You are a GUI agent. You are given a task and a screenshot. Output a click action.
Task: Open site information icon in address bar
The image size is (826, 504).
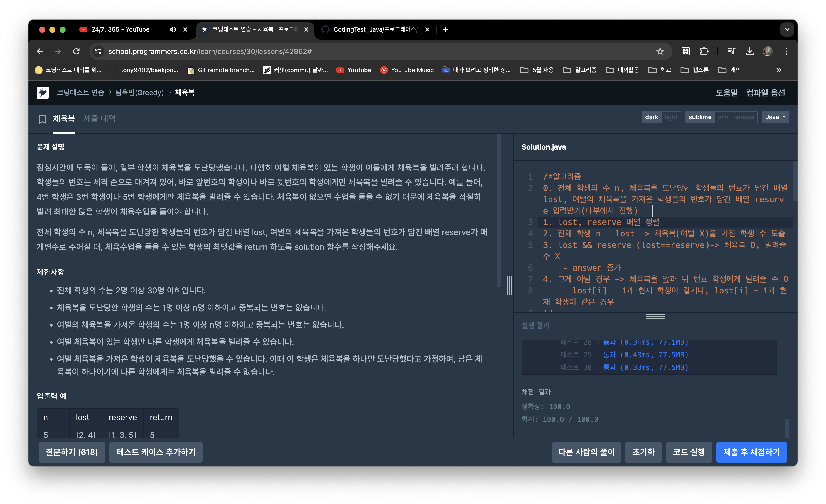[98, 51]
